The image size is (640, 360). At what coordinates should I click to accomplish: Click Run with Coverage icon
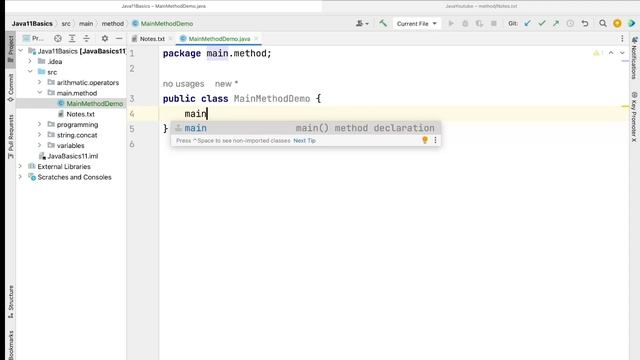[x=479, y=24]
